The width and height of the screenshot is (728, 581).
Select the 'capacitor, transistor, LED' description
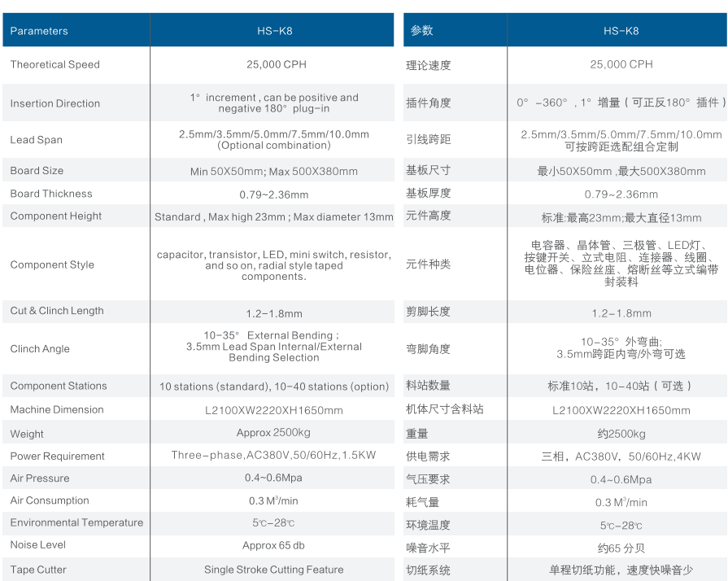[x=274, y=265]
